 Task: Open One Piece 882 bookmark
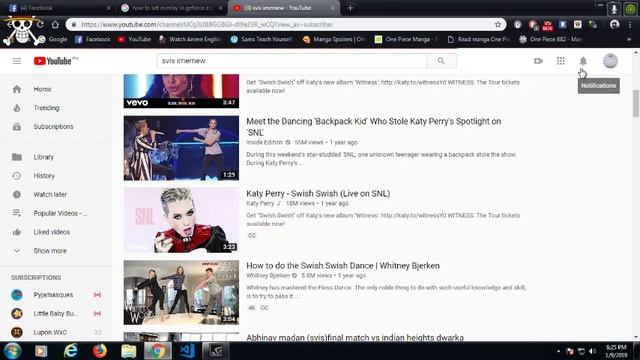click(x=550, y=39)
